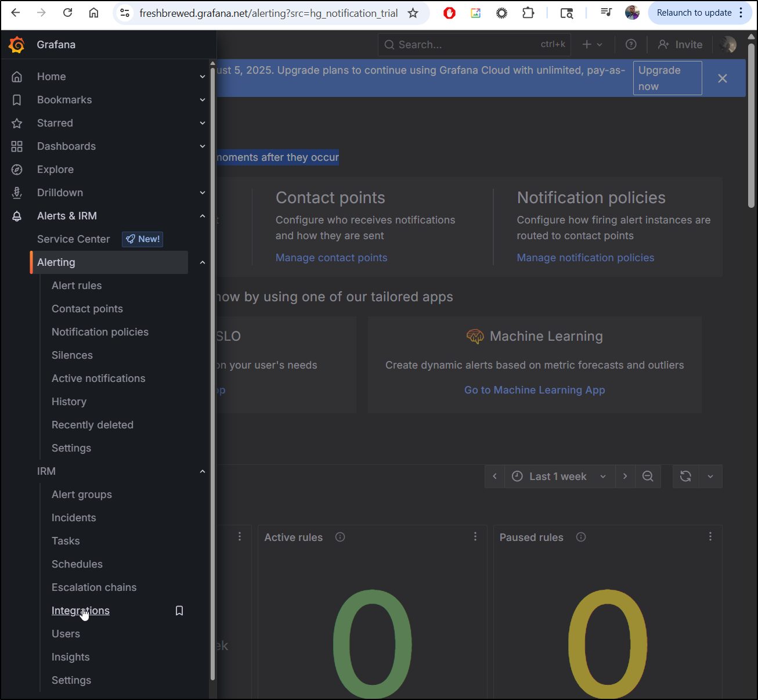
Task: Click the zoom out time range icon
Action: 648,477
